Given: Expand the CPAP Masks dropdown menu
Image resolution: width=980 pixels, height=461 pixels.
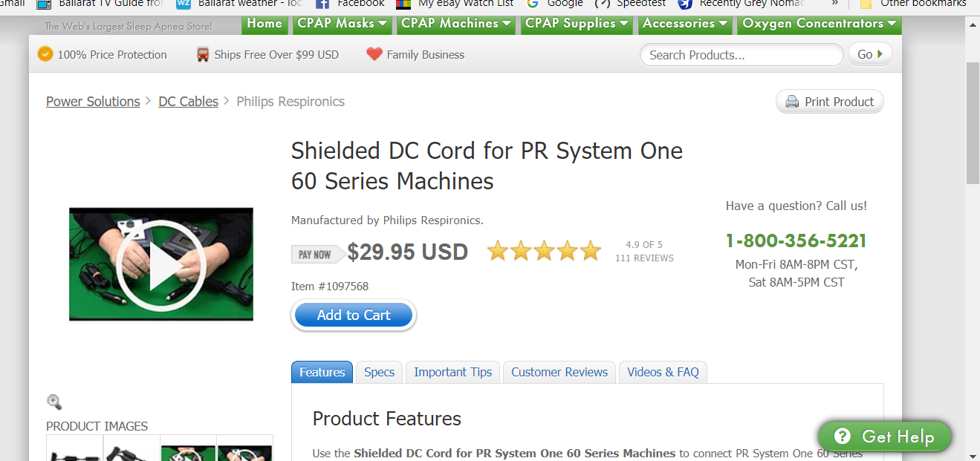Looking at the screenshot, I should pyautogui.click(x=343, y=23).
